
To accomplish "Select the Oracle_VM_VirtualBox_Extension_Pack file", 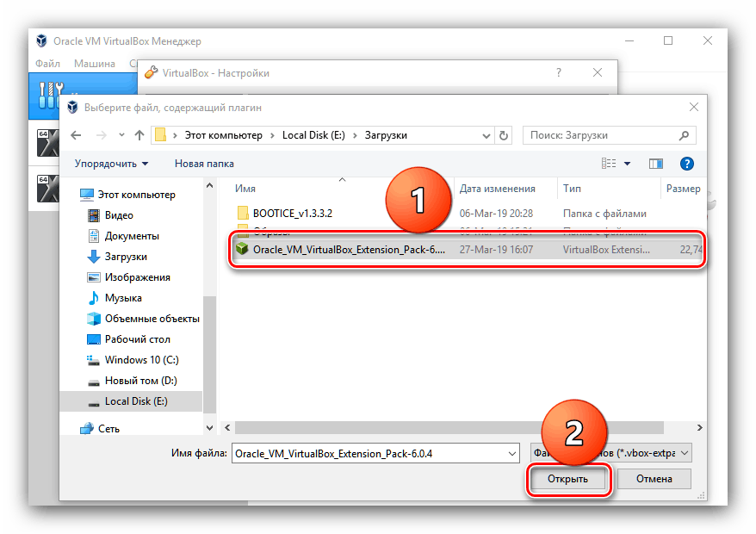I will pyautogui.click(x=466, y=250).
